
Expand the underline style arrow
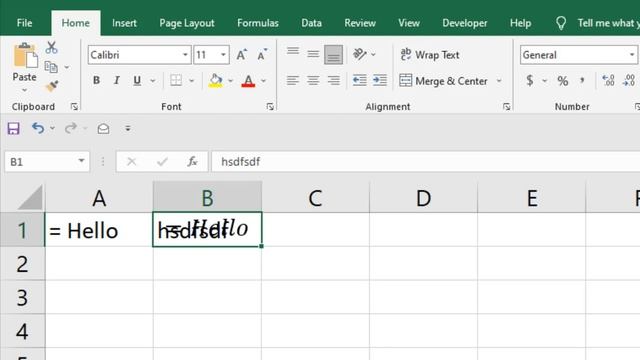pos(153,81)
